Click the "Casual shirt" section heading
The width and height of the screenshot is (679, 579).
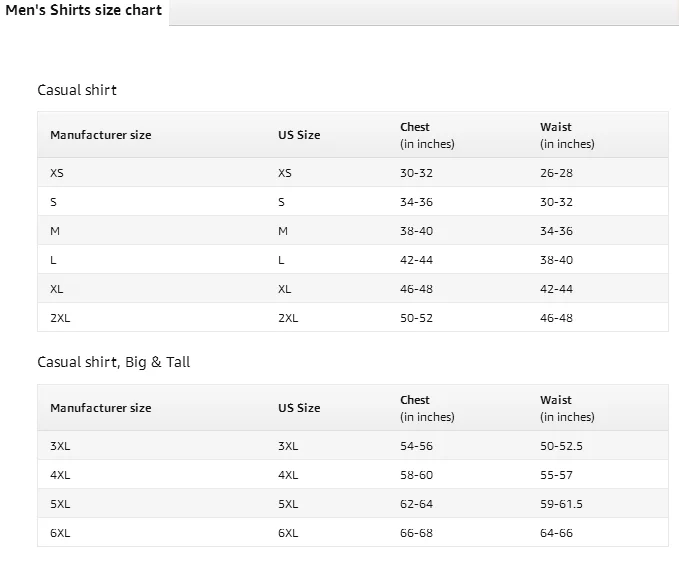[x=77, y=90]
